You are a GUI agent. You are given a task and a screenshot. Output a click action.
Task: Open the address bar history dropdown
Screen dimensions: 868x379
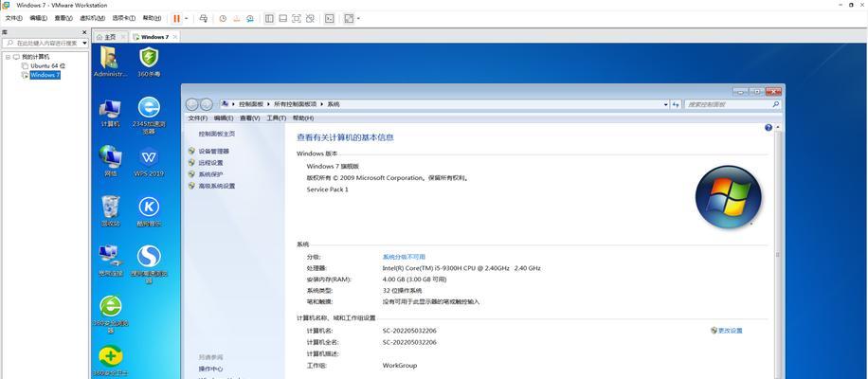pos(665,104)
